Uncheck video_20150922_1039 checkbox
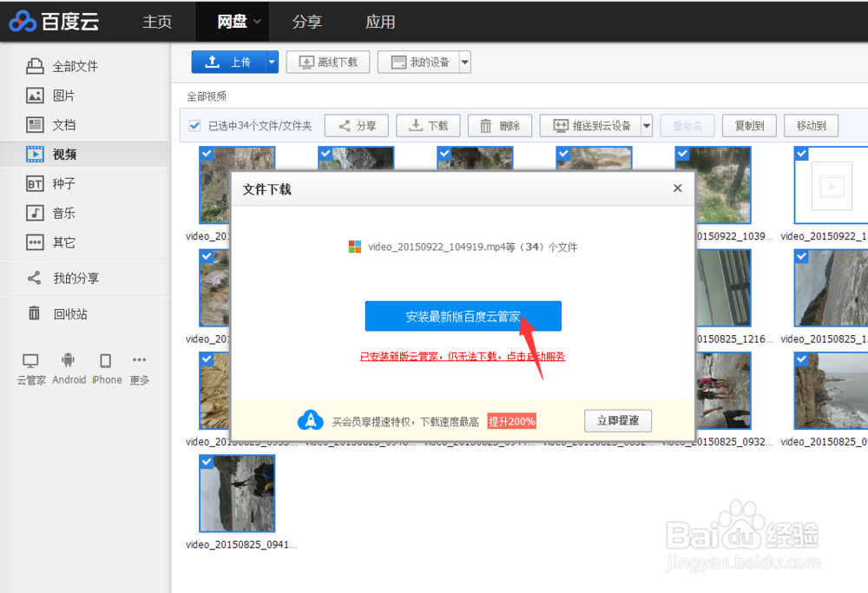The width and height of the screenshot is (868, 593). coord(682,154)
